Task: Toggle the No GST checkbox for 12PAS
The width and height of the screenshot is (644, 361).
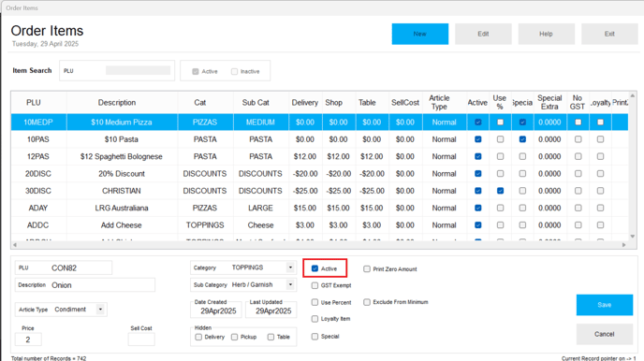Action: coord(578,156)
